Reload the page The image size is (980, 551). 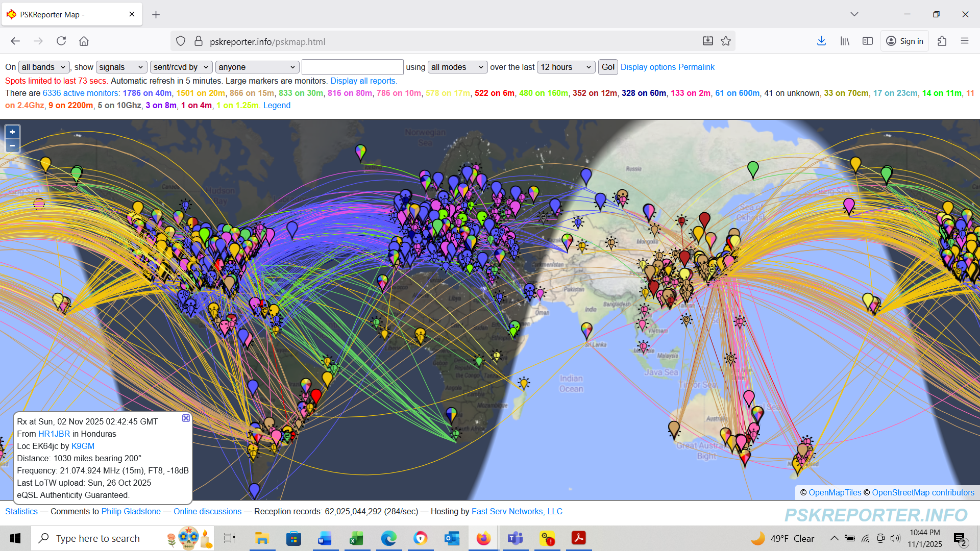61,41
